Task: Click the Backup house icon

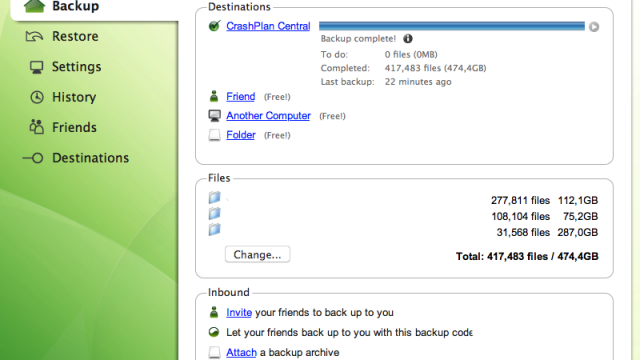Action: 34,6
